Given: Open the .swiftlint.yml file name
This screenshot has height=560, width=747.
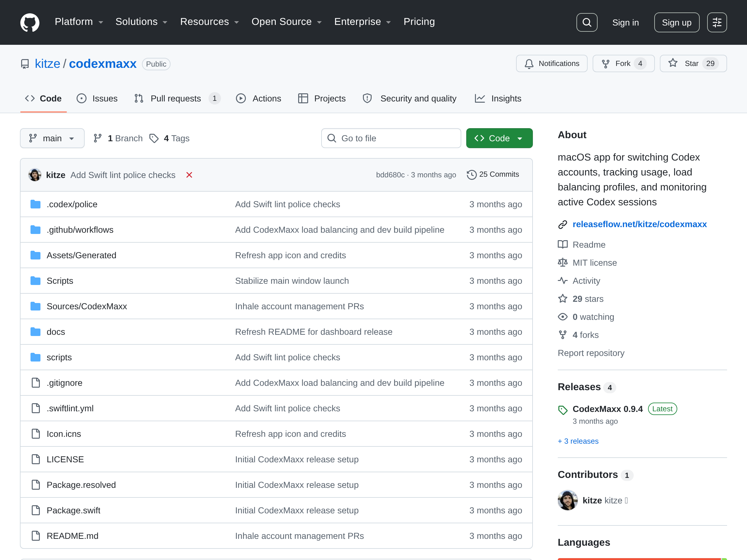Looking at the screenshot, I should coord(70,408).
